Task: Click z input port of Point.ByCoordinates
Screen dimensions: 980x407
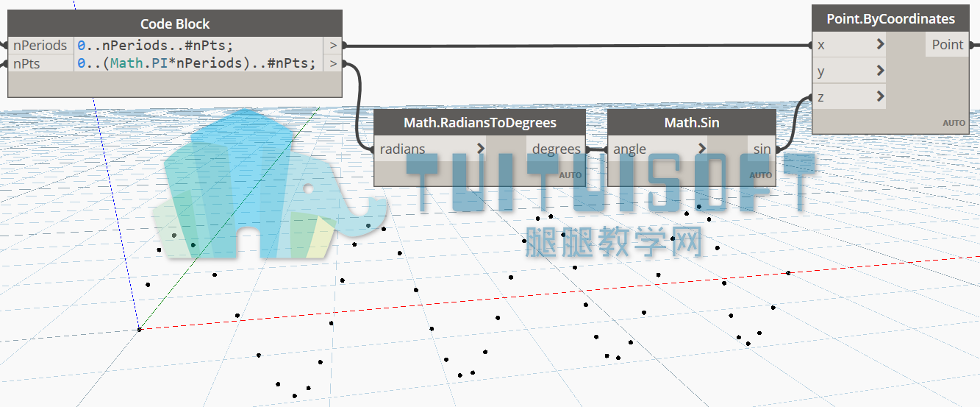Action: (x=849, y=96)
